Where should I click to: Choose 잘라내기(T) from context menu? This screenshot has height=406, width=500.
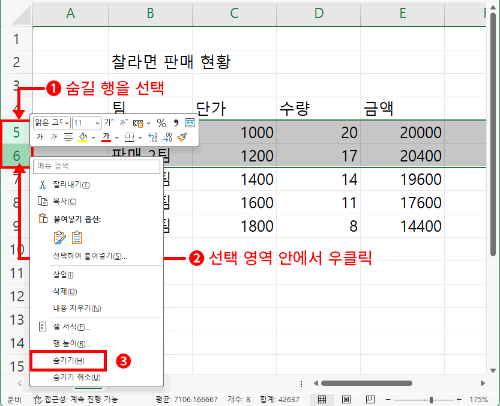pyautogui.click(x=96, y=185)
